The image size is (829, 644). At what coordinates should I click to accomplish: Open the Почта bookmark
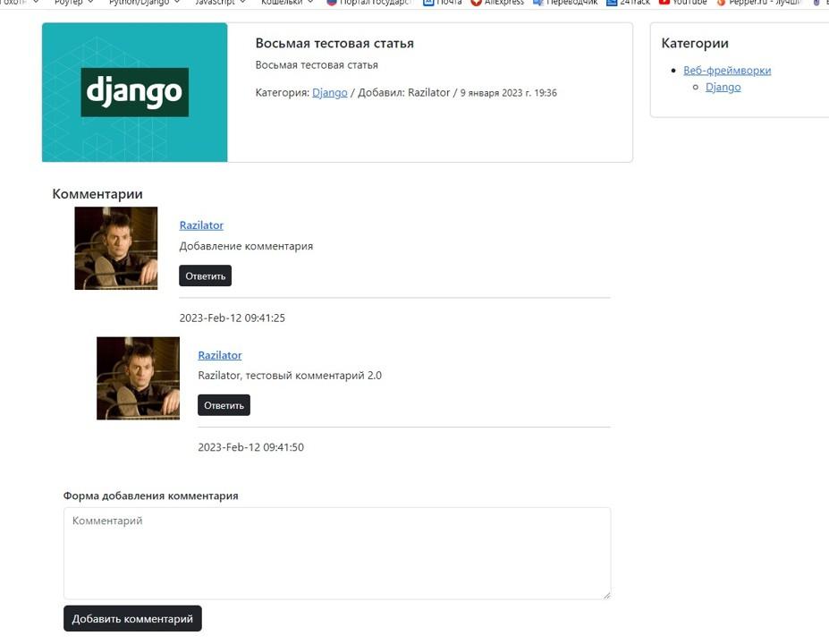[x=443, y=3]
